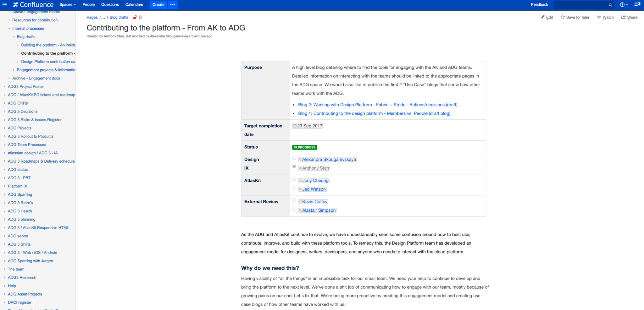Click the Save for later star icon
644x310 pixels.
click(x=563, y=17)
